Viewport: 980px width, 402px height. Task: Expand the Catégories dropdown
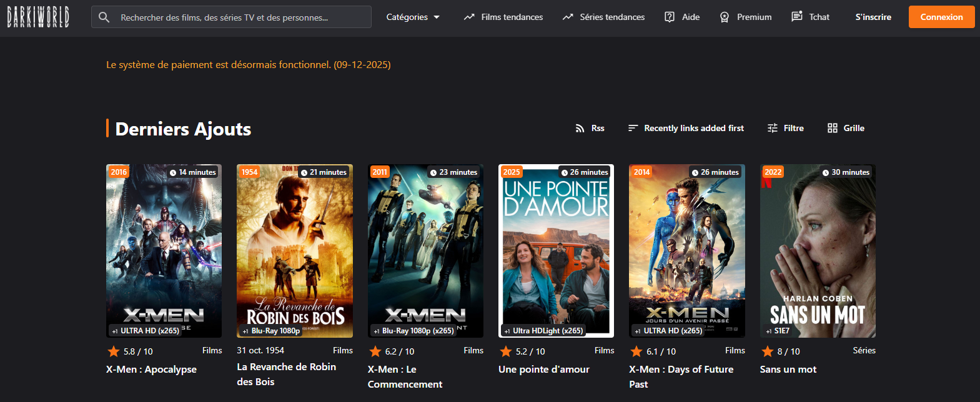click(x=413, y=17)
